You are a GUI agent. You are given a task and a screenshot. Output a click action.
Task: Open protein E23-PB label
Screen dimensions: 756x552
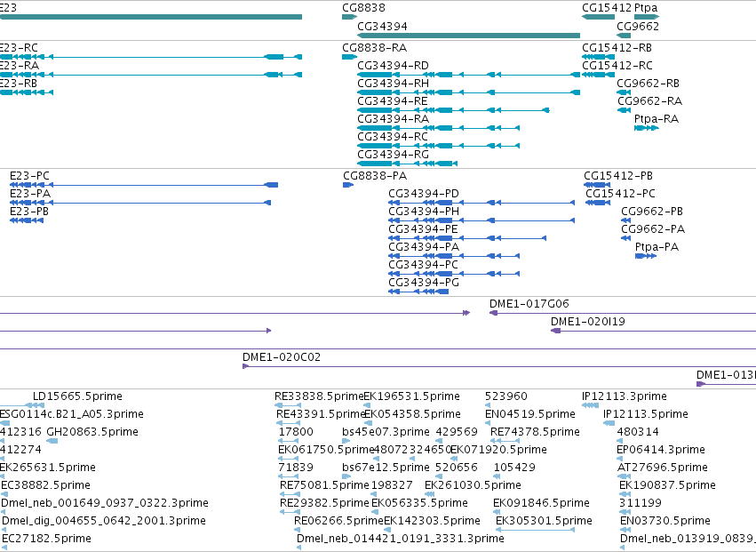(29, 212)
